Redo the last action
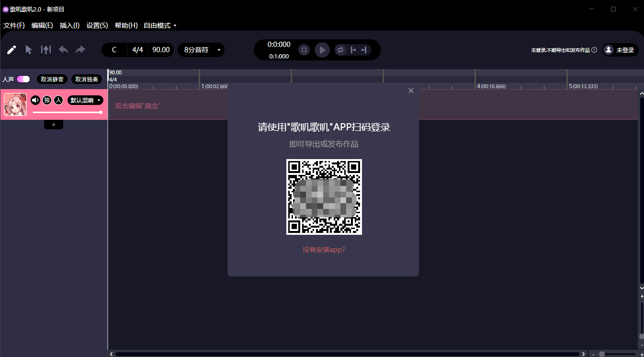Viewport: 644px width, 357px height. click(x=80, y=49)
